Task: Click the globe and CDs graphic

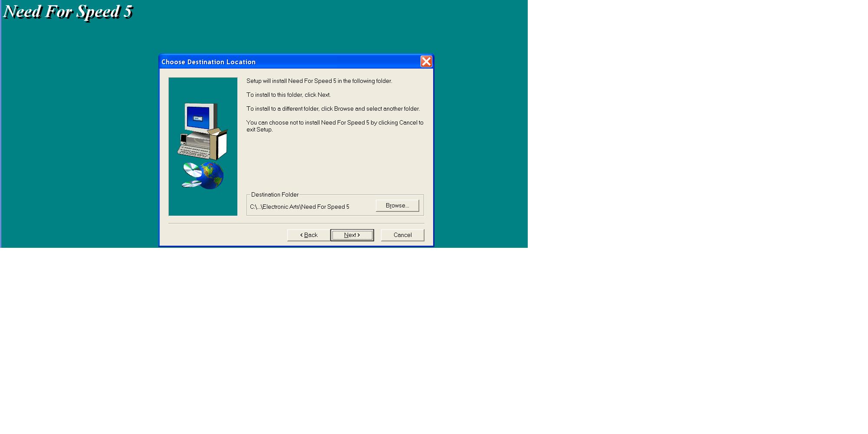Action: (203, 175)
